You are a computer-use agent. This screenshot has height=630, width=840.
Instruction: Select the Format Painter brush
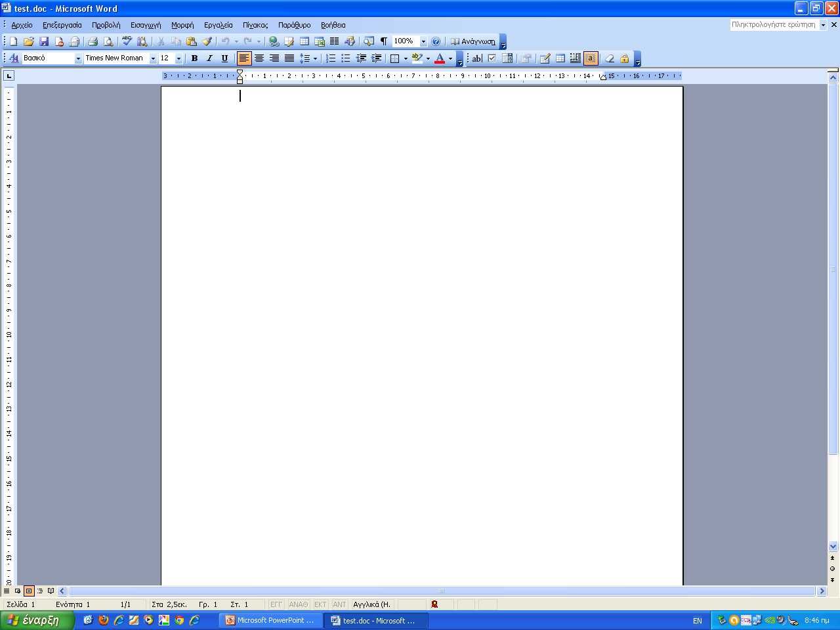coord(207,41)
